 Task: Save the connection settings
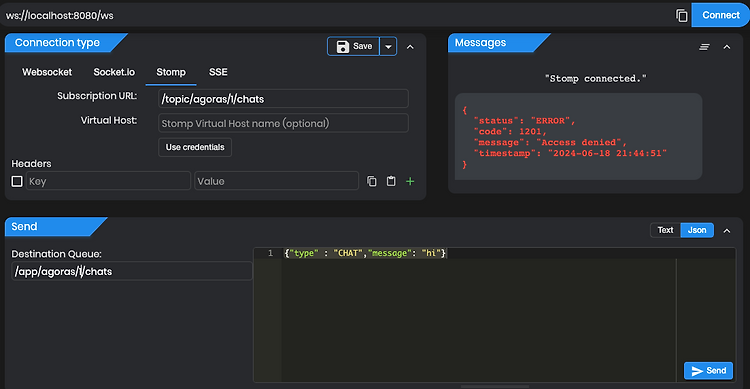[x=353, y=46]
